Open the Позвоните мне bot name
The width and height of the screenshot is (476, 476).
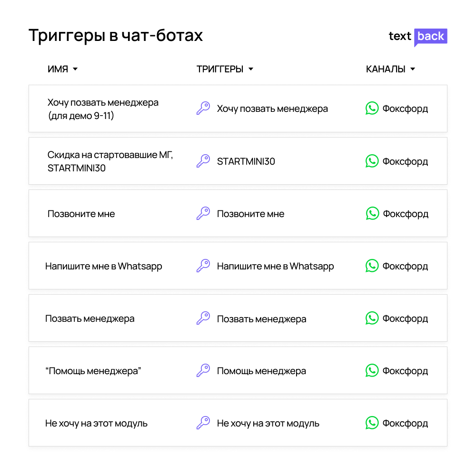[x=81, y=214]
